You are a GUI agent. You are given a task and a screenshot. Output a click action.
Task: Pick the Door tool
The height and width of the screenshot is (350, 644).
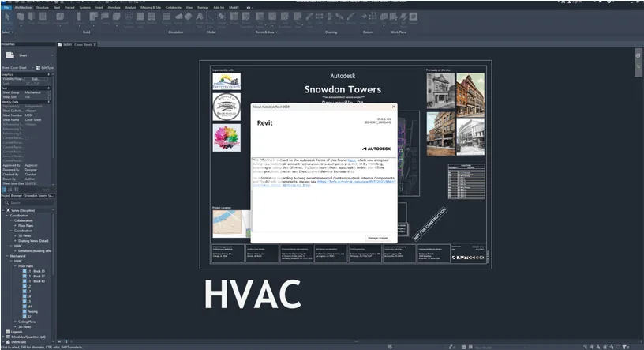[x=32, y=17]
